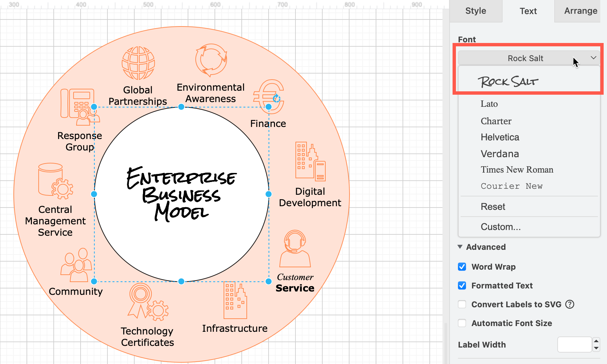Click the Community people icon
Viewport: 607px width, 364px height.
pyautogui.click(x=77, y=265)
